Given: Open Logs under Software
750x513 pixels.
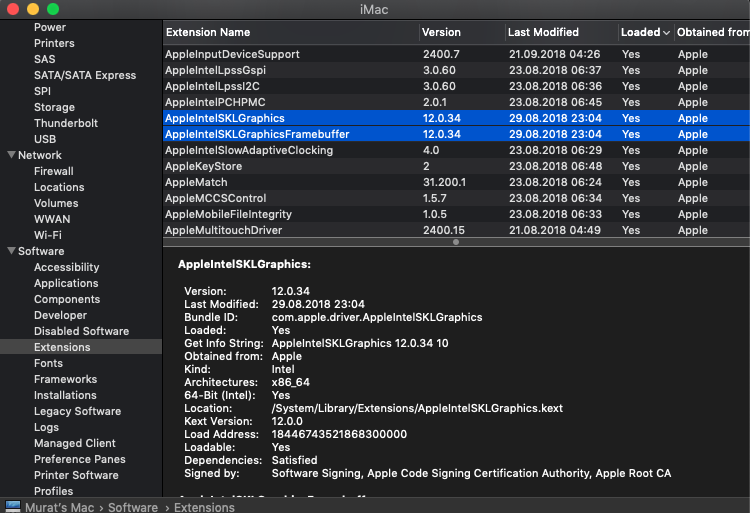Looking at the screenshot, I should pos(46,427).
